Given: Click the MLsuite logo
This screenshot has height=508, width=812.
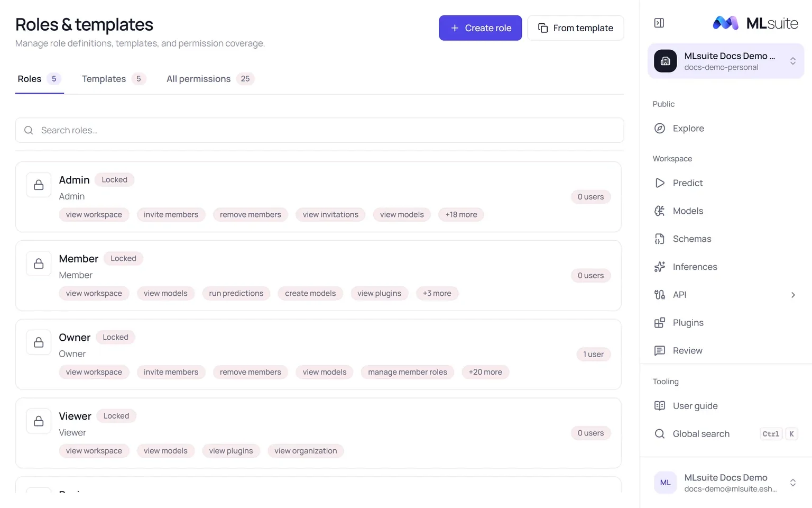Looking at the screenshot, I should coord(755,23).
